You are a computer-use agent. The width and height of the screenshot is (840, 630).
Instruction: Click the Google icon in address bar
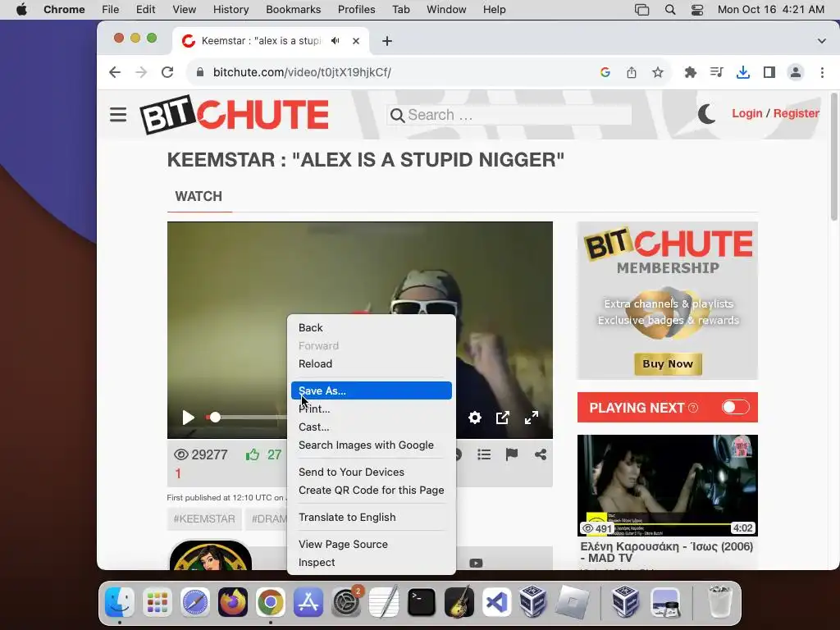605,72
